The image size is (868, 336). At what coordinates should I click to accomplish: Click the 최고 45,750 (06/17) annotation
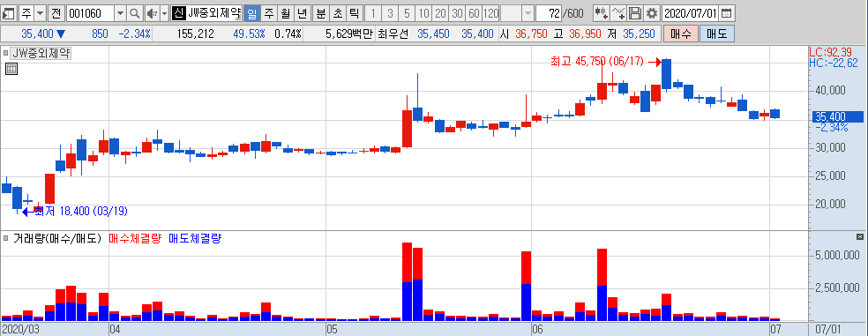pyautogui.click(x=596, y=62)
